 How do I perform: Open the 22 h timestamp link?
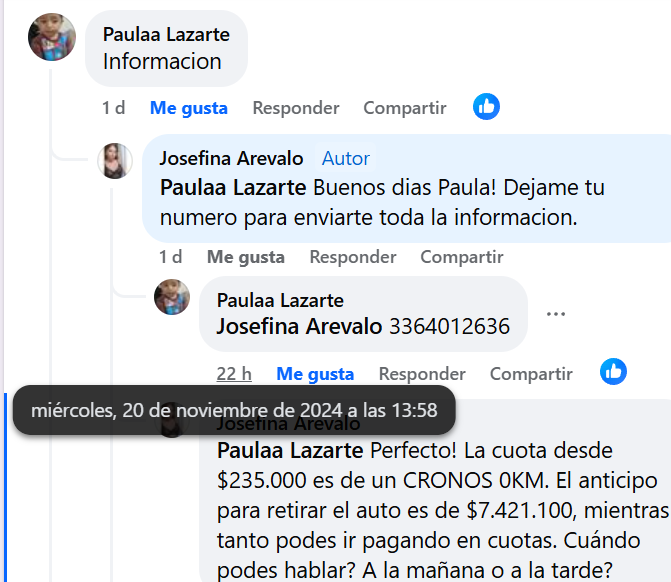click(x=234, y=374)
